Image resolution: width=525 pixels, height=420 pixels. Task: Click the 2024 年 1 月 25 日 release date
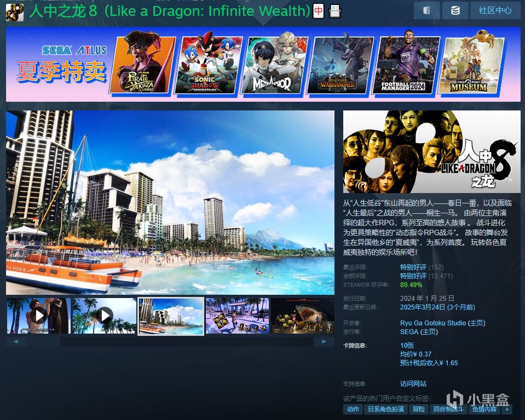(x=427, y=298)
